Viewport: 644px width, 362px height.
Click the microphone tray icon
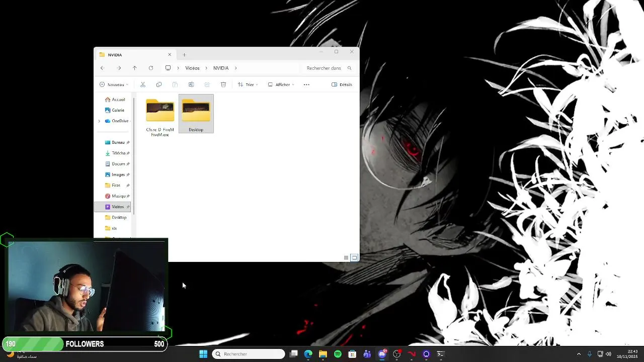coord(589,354)
